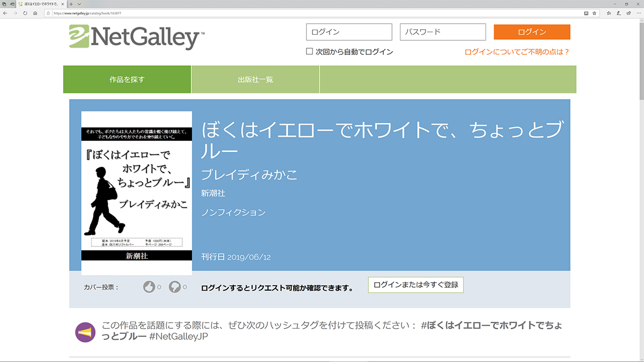
Task: Open the 作品を探す tab
Action: pos(127,79)
